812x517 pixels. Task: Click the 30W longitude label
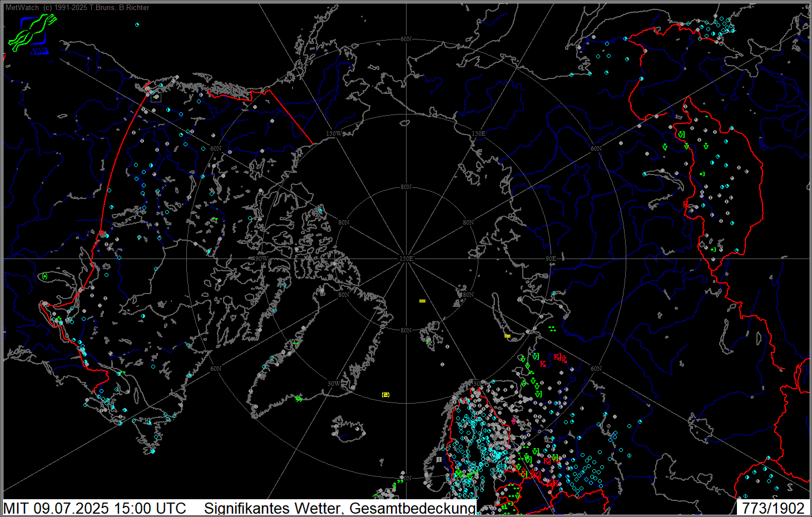334,384
